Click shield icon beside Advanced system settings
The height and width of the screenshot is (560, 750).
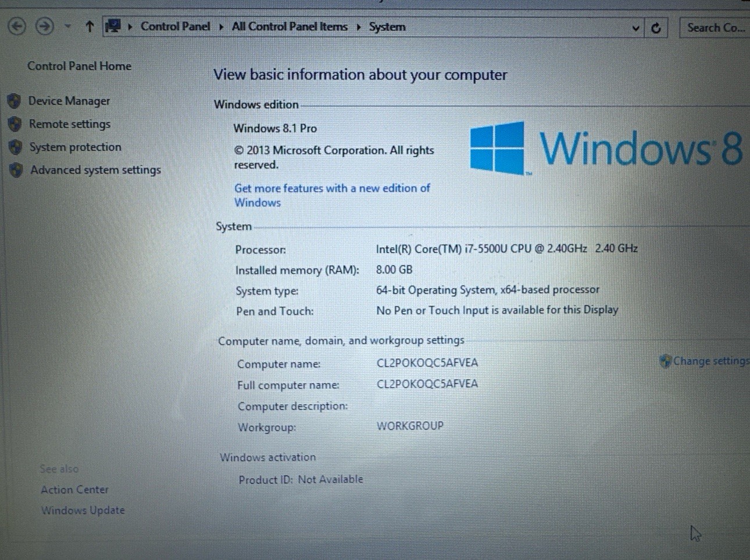[x=16, y=170]
